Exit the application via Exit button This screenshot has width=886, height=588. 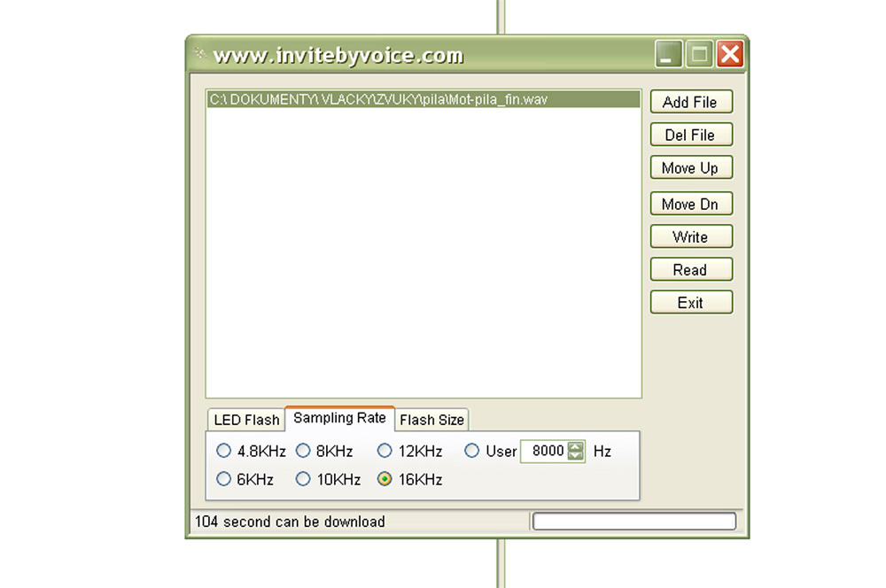point(690,303)
